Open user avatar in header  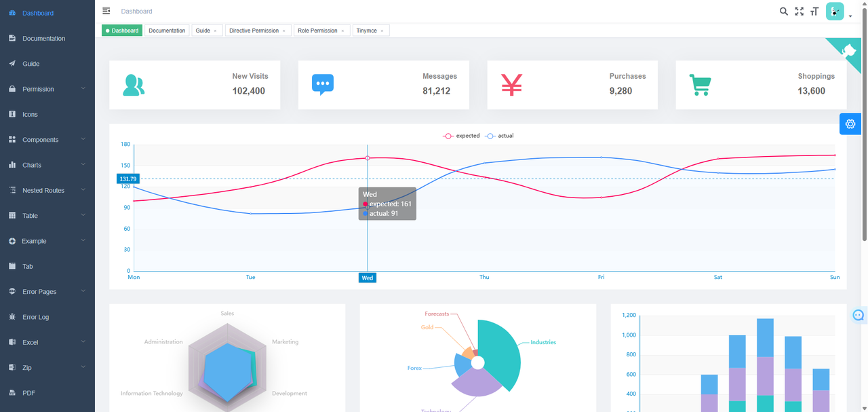(x=835, y=12)
